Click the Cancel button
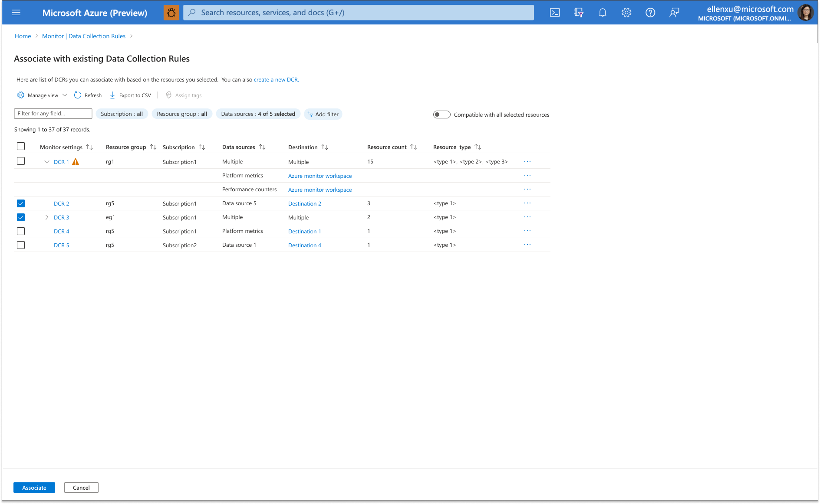Image resolution: width=820 pixels, height=504 pixels. (x=81, y=488)
